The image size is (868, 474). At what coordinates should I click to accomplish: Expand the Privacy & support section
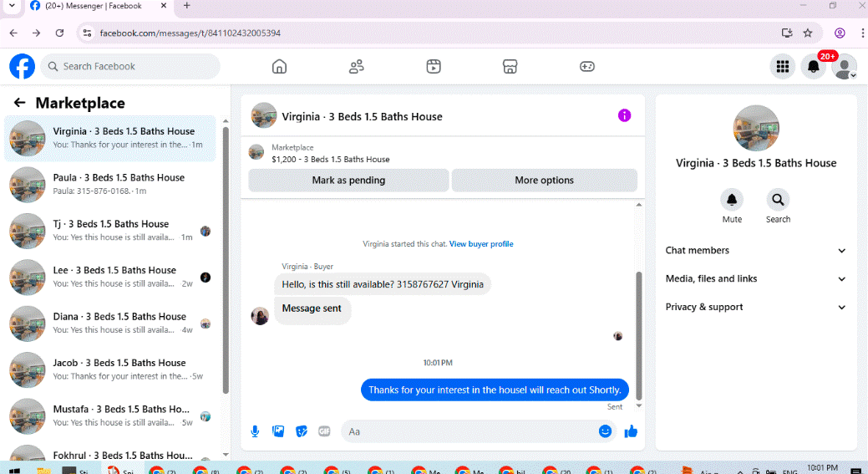click(755, 307)
